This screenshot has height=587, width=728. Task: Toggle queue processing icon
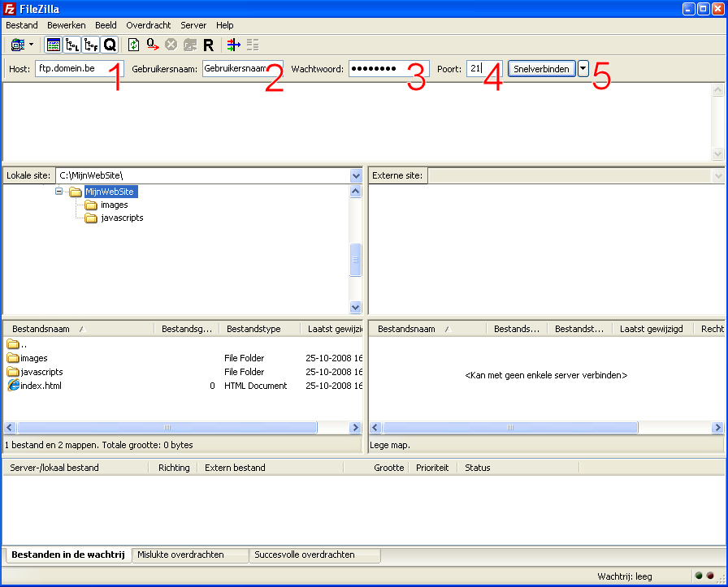pos(153,45)
